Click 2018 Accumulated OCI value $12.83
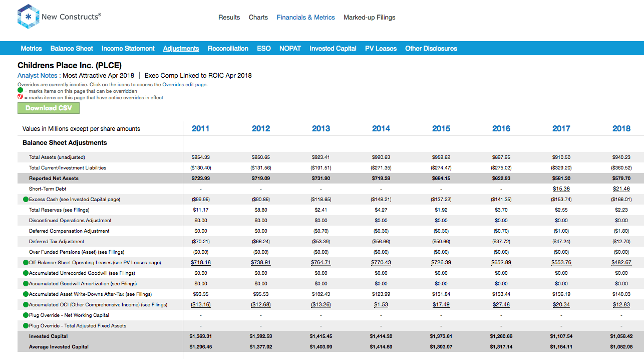Viewport: 644px width, 359px height. [x=621, y=305]
